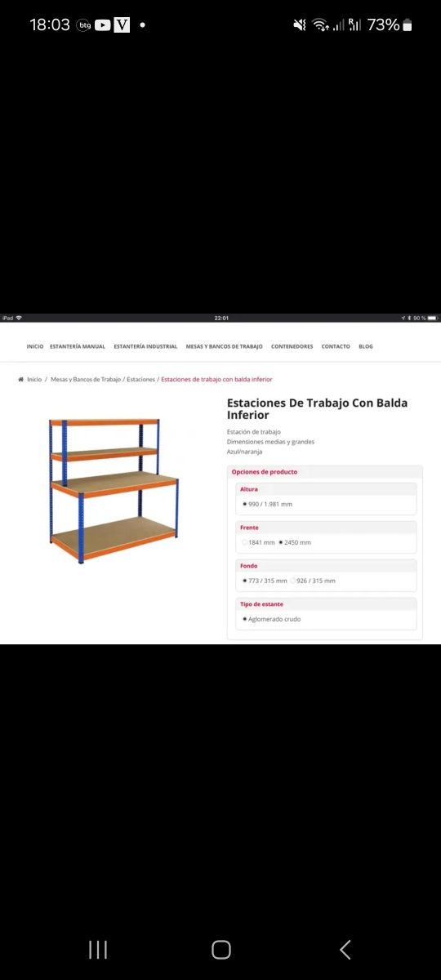Screen dimensions: 441x980
Task: Tap the workstation shelf product image
Action: coord(114,491)
